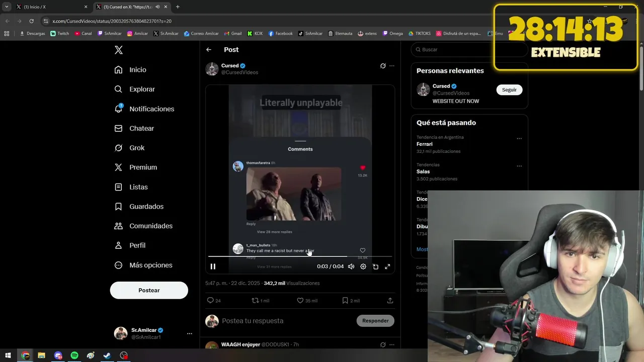Viewport: 644px width, 362px height.
Task: Open tab search dropdown arrow
Action: click(x=7, y=7)
